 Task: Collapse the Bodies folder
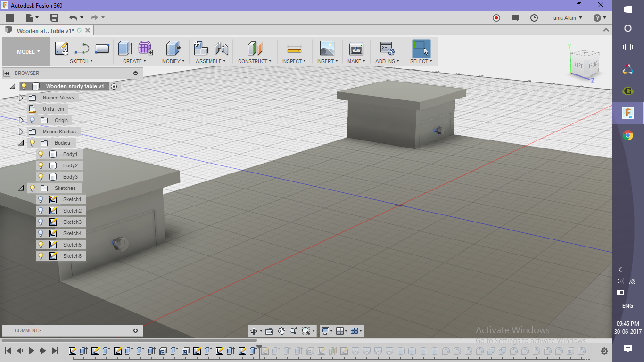click(x=21, y=143)
